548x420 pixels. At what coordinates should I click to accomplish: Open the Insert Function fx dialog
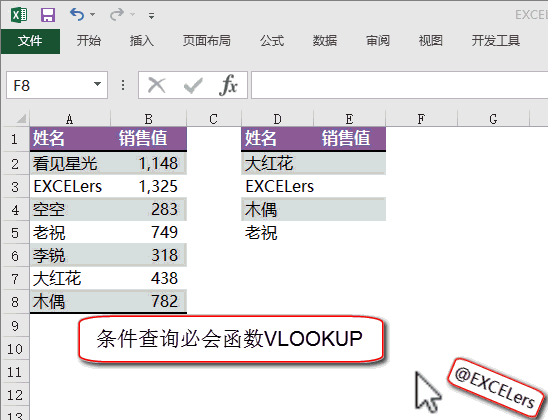[x=228, y=85]
